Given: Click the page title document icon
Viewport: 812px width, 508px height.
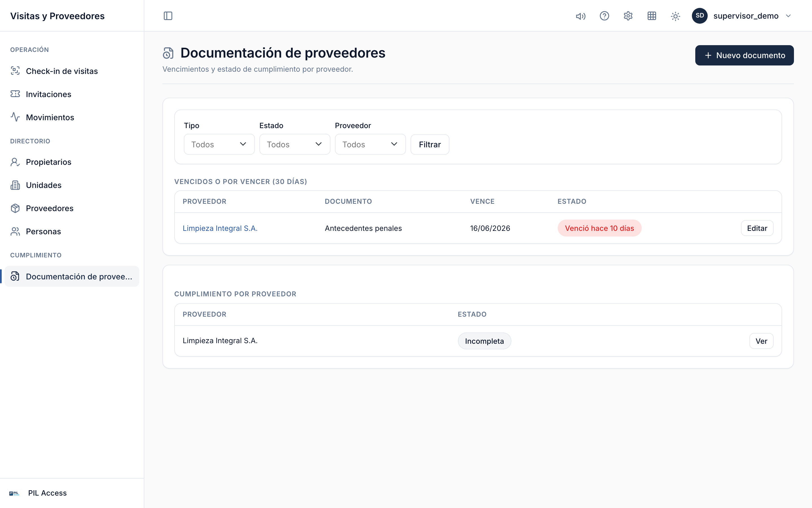Looking at the screenshot, I should [168, 53].
